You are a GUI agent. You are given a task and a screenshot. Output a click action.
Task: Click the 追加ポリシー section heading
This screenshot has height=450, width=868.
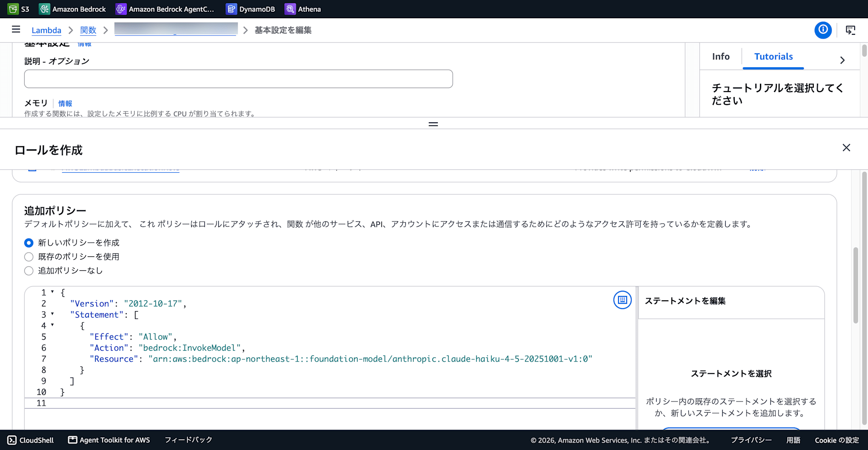[55, 211]
